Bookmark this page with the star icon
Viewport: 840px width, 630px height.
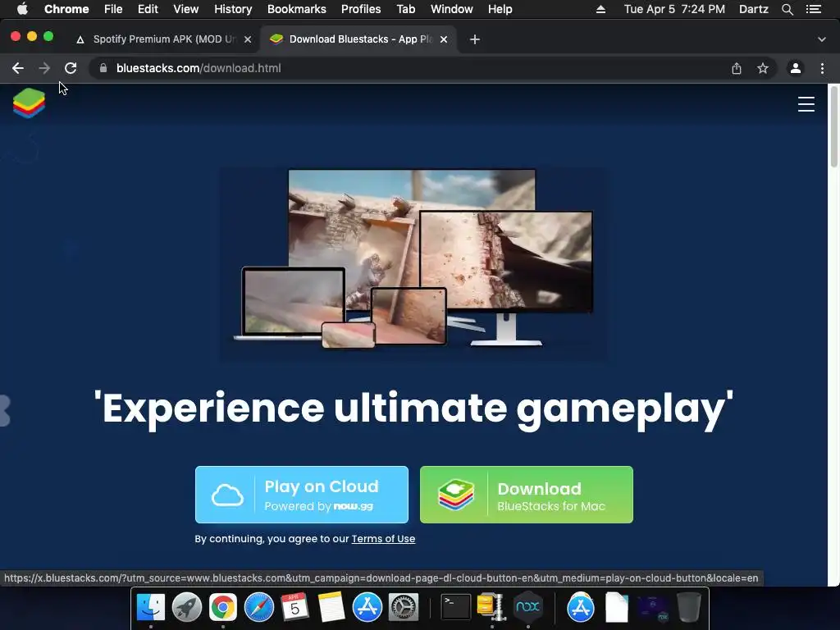pyautogui.click(x=763, y=68)
